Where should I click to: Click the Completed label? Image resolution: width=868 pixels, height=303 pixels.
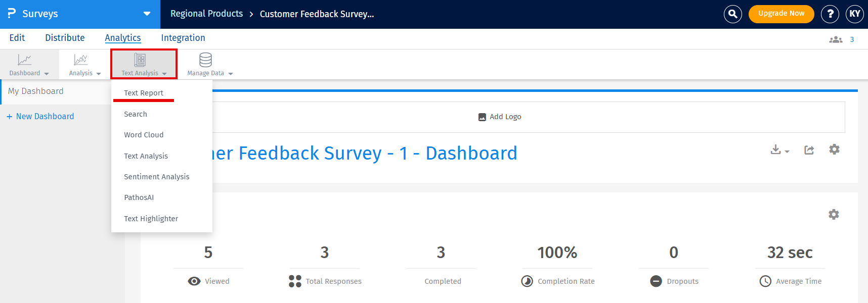pos(443,281)
